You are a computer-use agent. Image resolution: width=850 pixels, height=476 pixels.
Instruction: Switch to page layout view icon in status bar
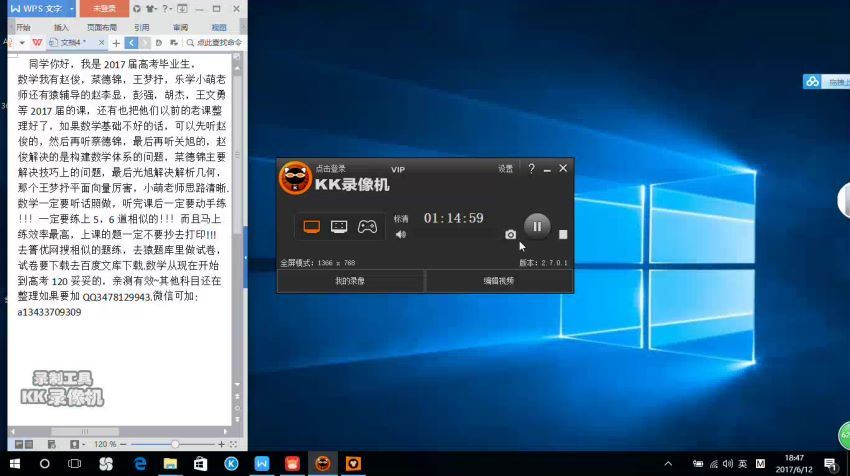(18, 445)
